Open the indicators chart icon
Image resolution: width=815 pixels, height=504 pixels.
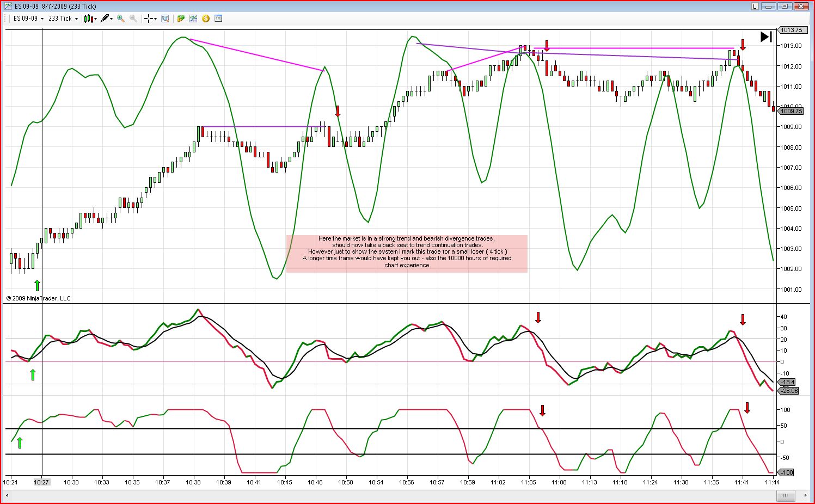(193, 19)
